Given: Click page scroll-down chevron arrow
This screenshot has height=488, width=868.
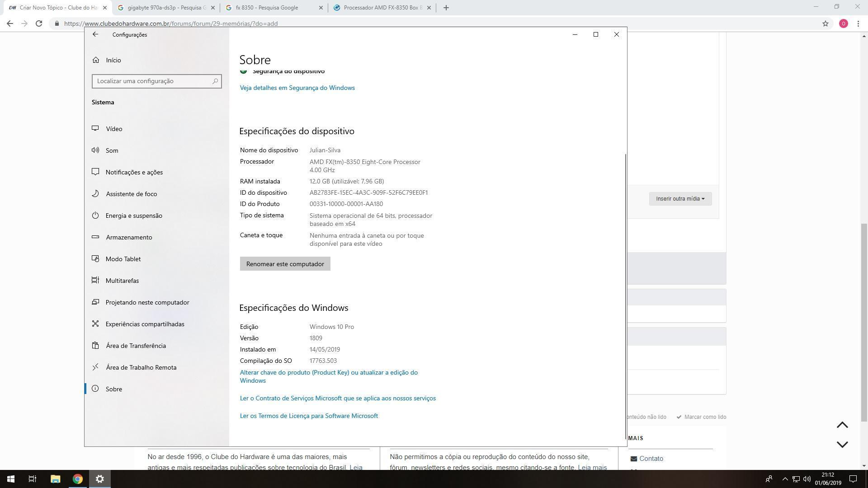Looking at the screenshot, I should [842, 445].
